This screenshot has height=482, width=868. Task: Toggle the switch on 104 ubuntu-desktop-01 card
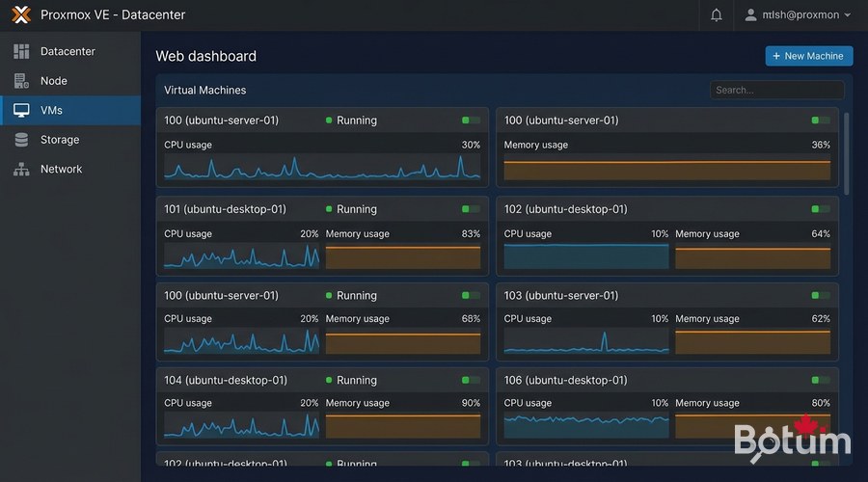point(471,380)
